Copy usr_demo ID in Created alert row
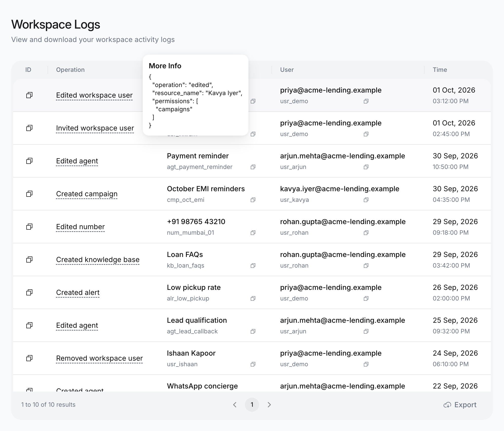 click(x=366, y=298)
